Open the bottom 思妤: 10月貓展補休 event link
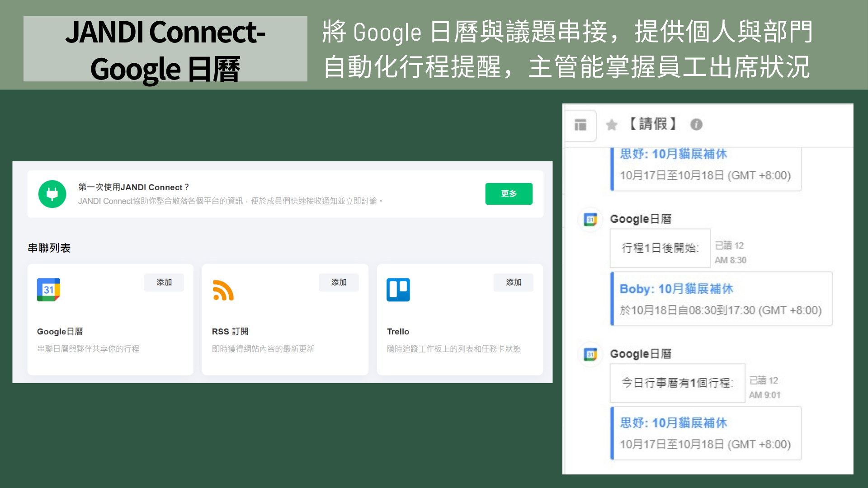 (x=673, y=423)
